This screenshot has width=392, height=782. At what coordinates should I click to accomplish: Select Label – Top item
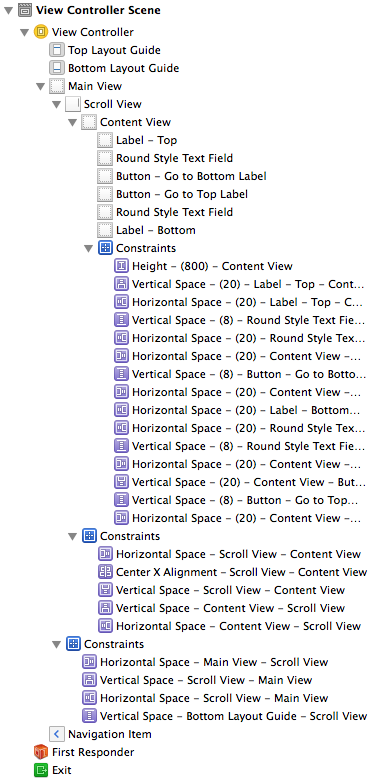pyautogui.click(x=137, y=140)
